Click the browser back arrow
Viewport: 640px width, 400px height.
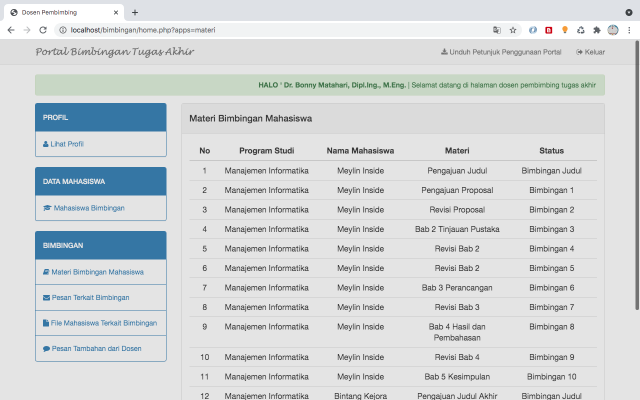[11, 30]
